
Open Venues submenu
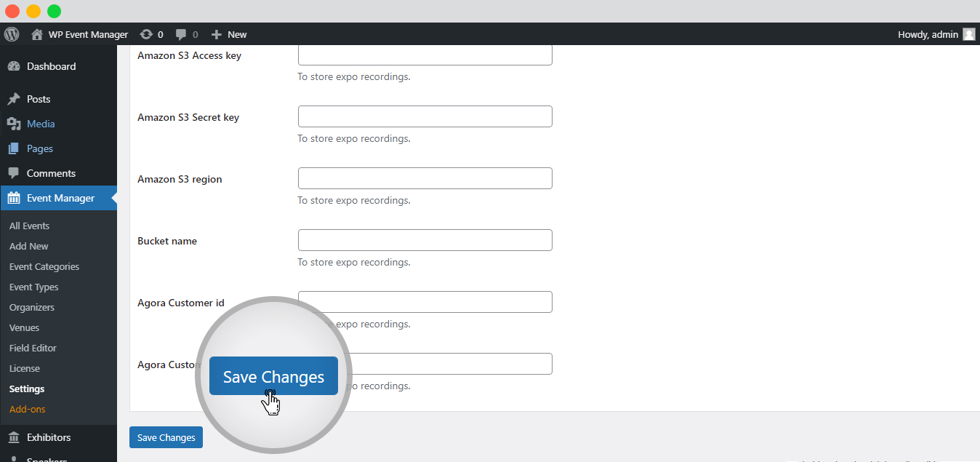pos(25,327)
